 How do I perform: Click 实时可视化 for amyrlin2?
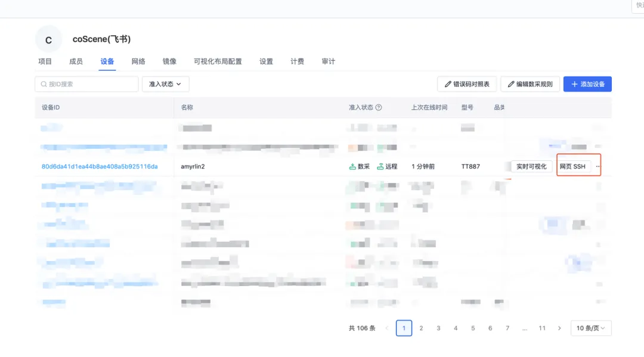531,166
